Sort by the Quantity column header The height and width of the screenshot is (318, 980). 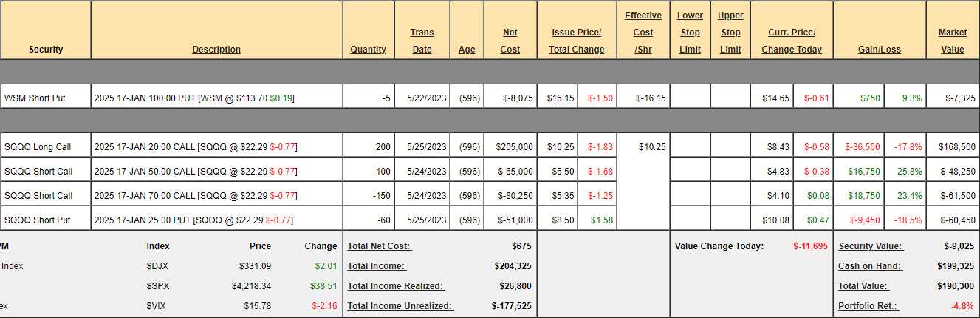[368, 50]
